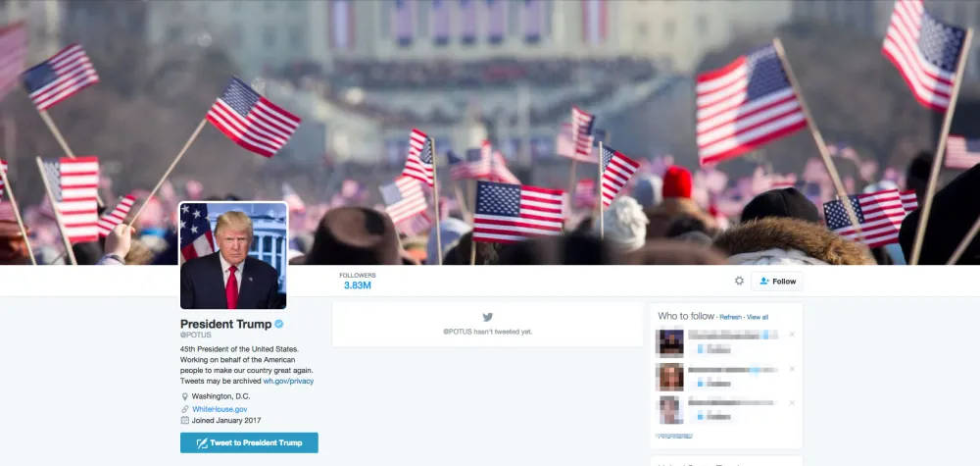View all Who to follow suggestions
The image size is (980, 466).
tap(758, 317)
